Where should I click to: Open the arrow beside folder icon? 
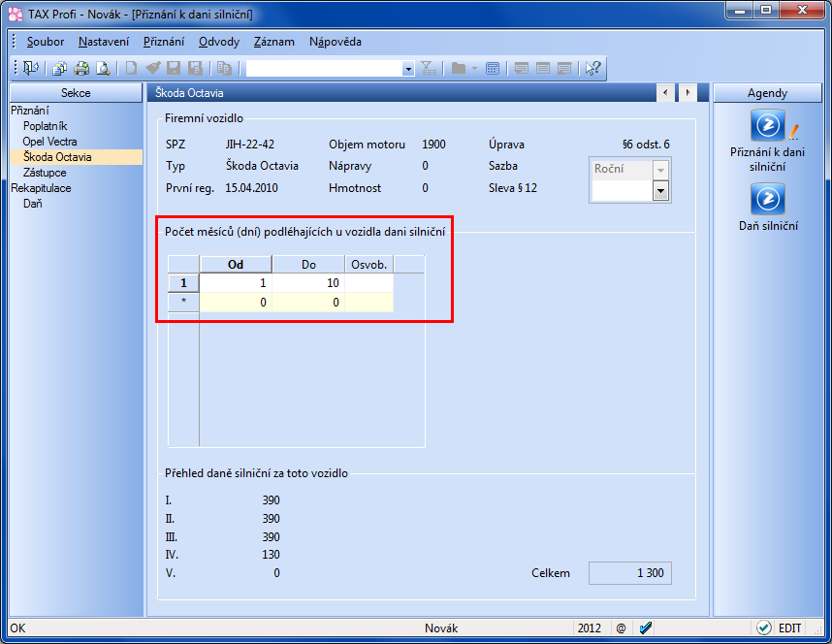point(474,69)
